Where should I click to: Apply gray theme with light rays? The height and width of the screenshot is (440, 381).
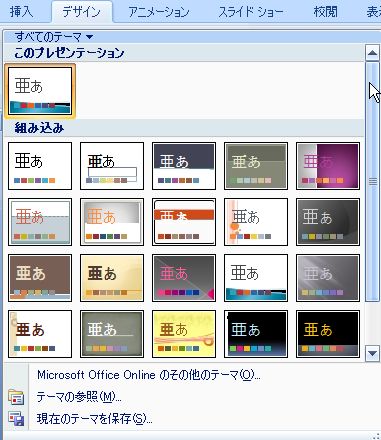pyautogui.click(x=328, y=278)
